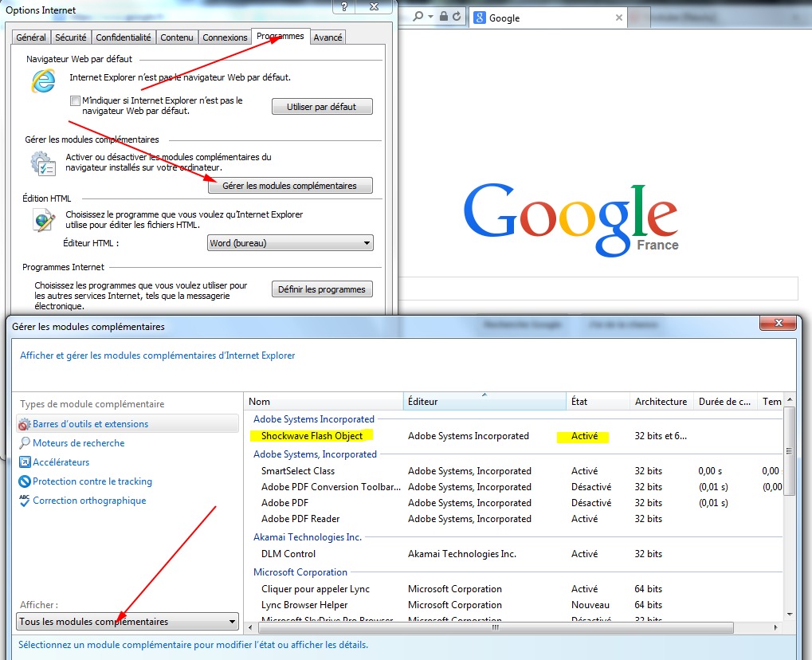This screenshot has width=812, height=660.
Task: Click the Barres d'outils et extensions icon
Action: [x=25, y=424]
